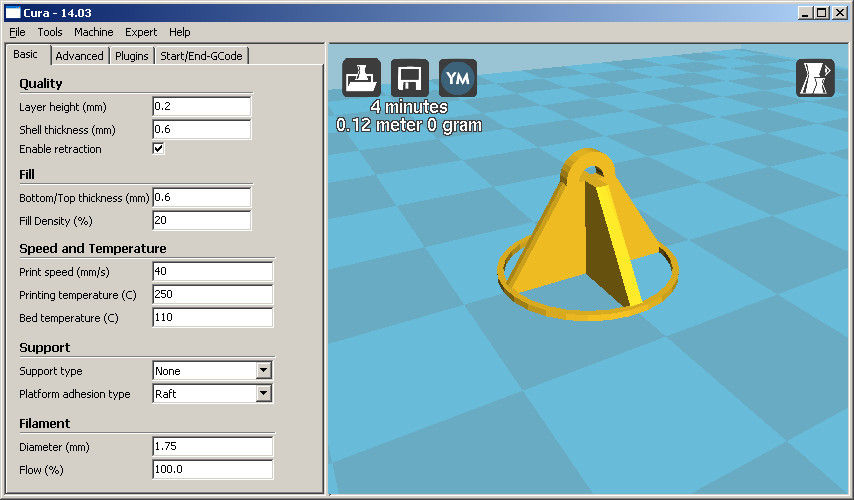Click the Bed temperature input field
The height and width of the screenshot is (500, 854).
212,317
